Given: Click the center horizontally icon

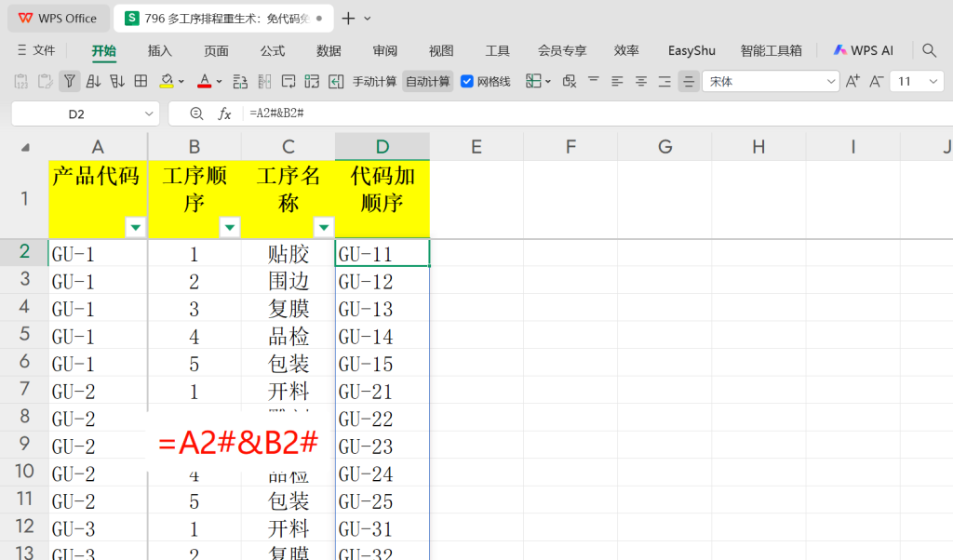Looking at the screenshot, I should pyautogui.click(x=640, y=81).
